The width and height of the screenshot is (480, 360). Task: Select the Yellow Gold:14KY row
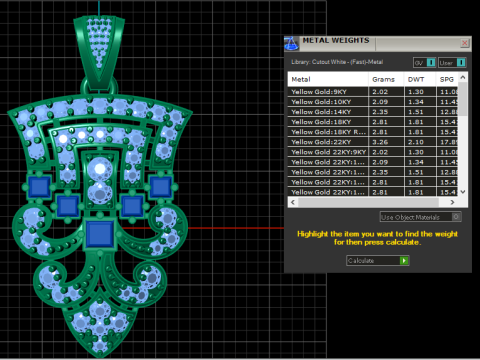coord(373,112)
